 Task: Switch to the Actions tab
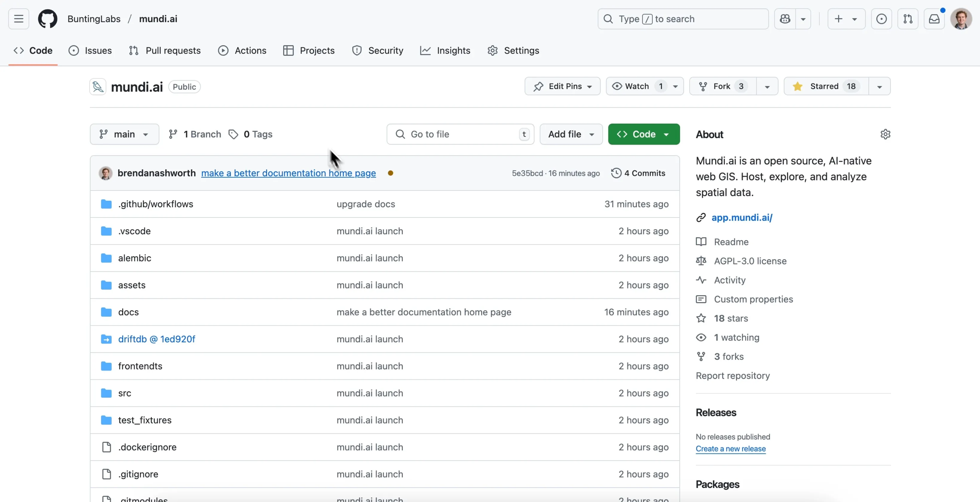pos(242,51)
